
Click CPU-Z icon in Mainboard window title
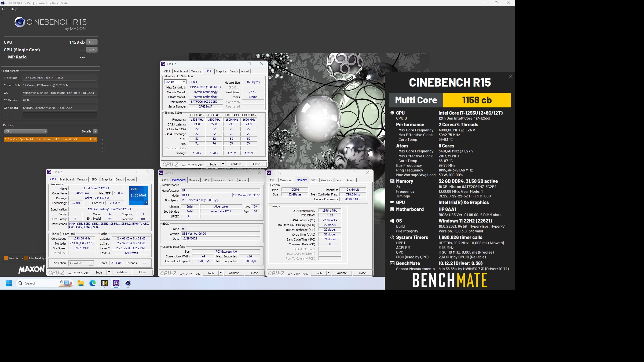pos(161,173)
